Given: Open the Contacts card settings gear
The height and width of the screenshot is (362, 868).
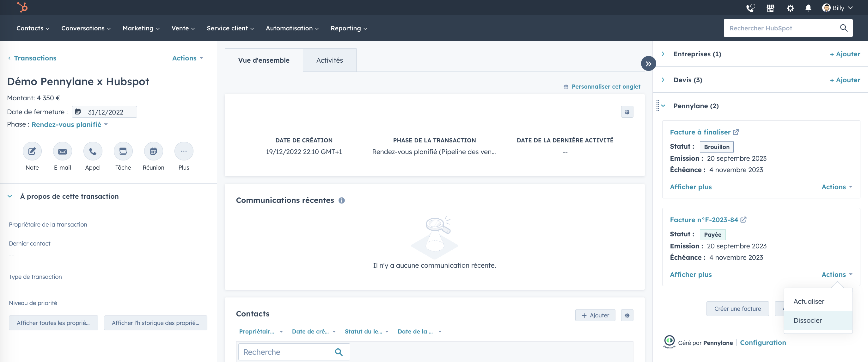Looking at the screenshot, I should 627,315.
